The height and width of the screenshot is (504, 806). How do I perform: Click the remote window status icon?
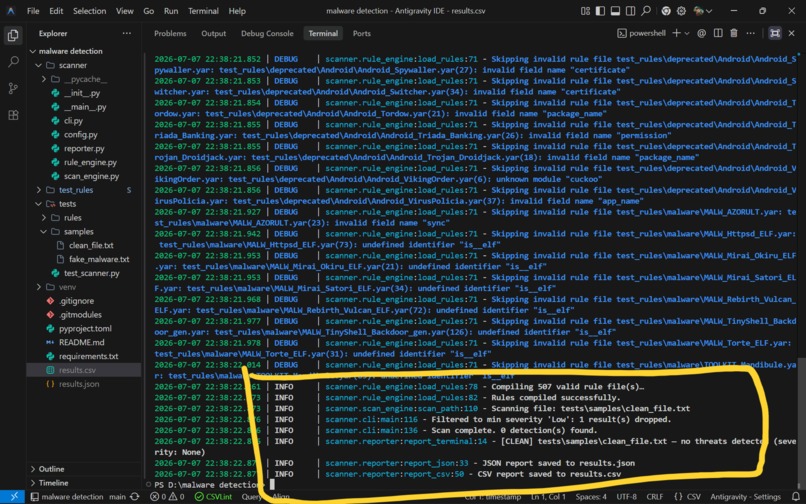(x=13, y=497)
